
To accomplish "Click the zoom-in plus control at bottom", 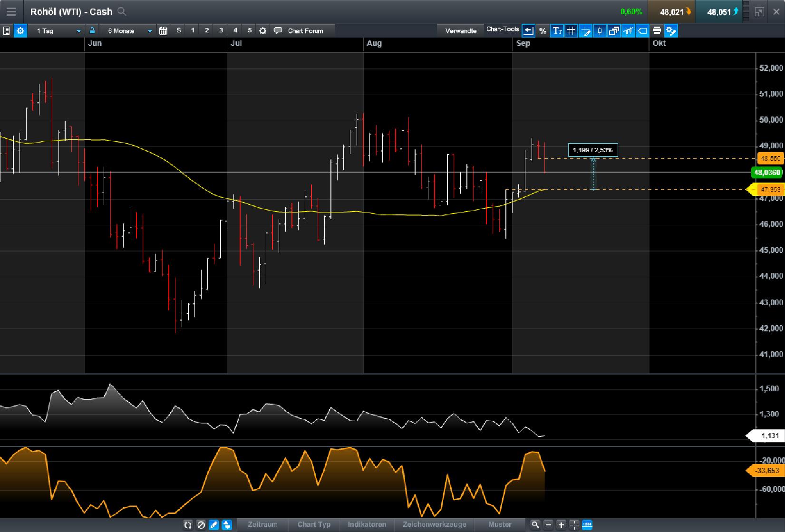I will pyautogui.click(x=560, y=525).
